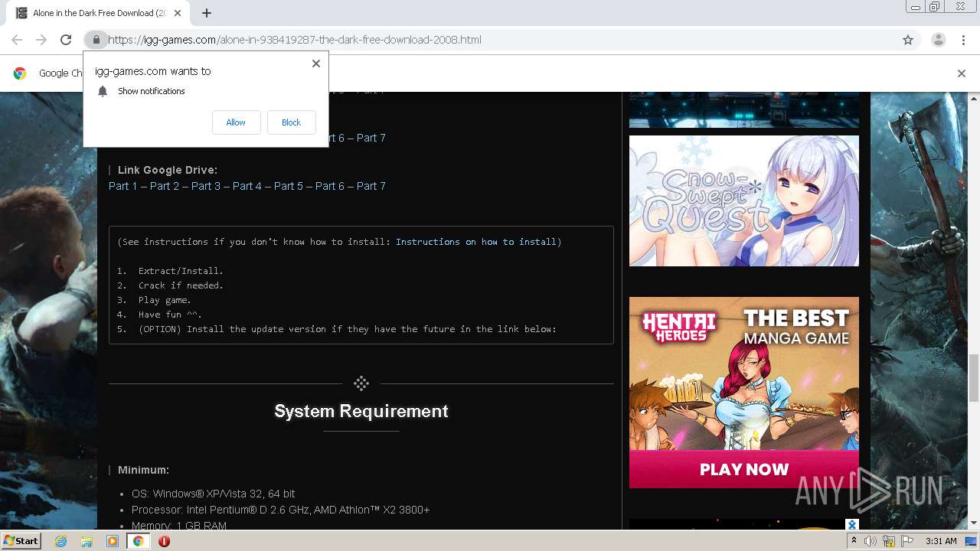Open Google Drive Part 7 link
Image resolution: width=980 pixels, height=551 pixels.
click(x=371, y=186)
